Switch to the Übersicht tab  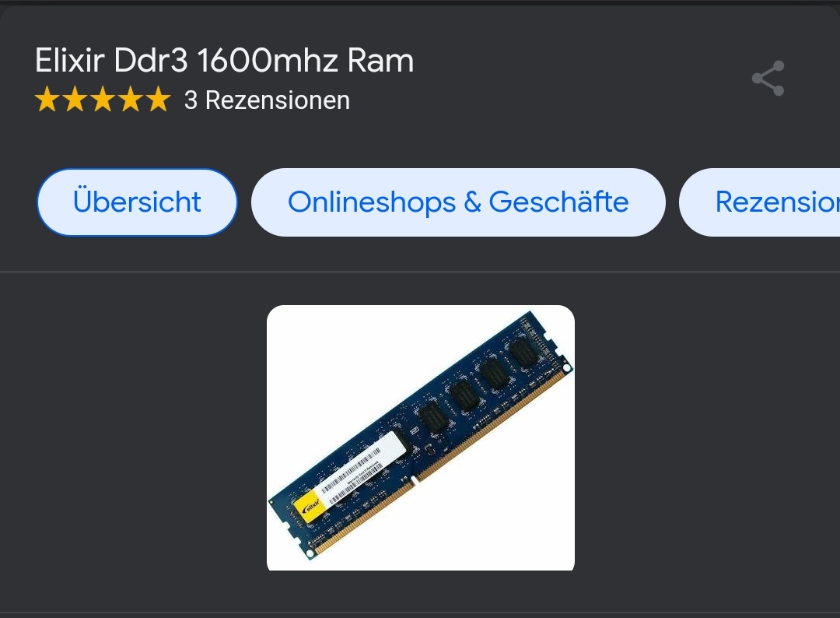tap(137, 202)
